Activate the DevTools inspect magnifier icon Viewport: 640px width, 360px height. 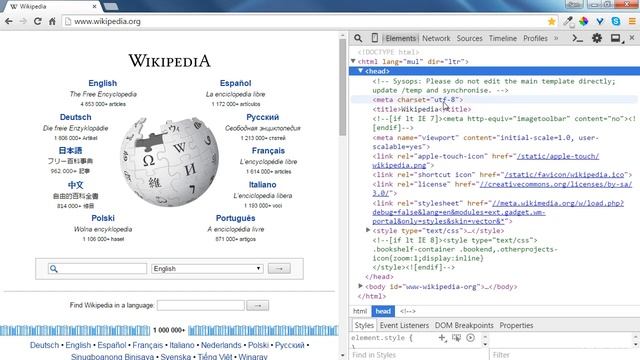pos(358,38)
